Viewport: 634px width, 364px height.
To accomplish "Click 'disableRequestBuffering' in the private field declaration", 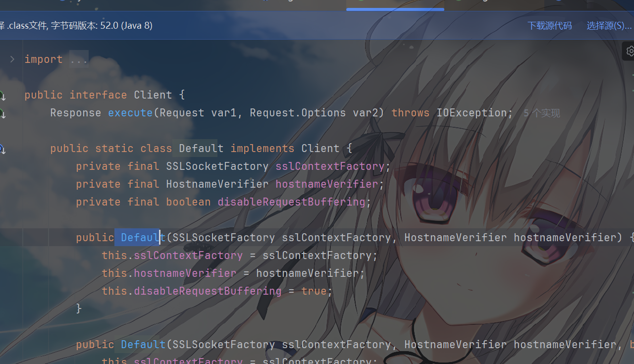I will tap(291, 202).
